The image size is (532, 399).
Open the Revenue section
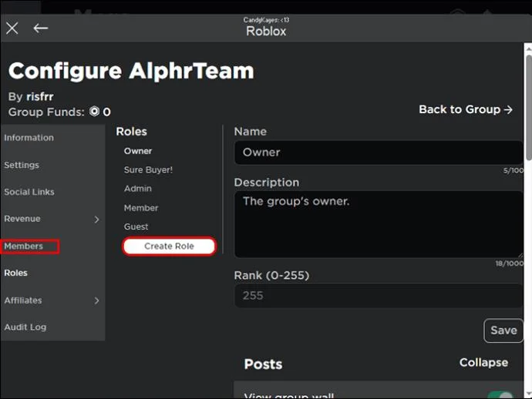tap(22, 219)
